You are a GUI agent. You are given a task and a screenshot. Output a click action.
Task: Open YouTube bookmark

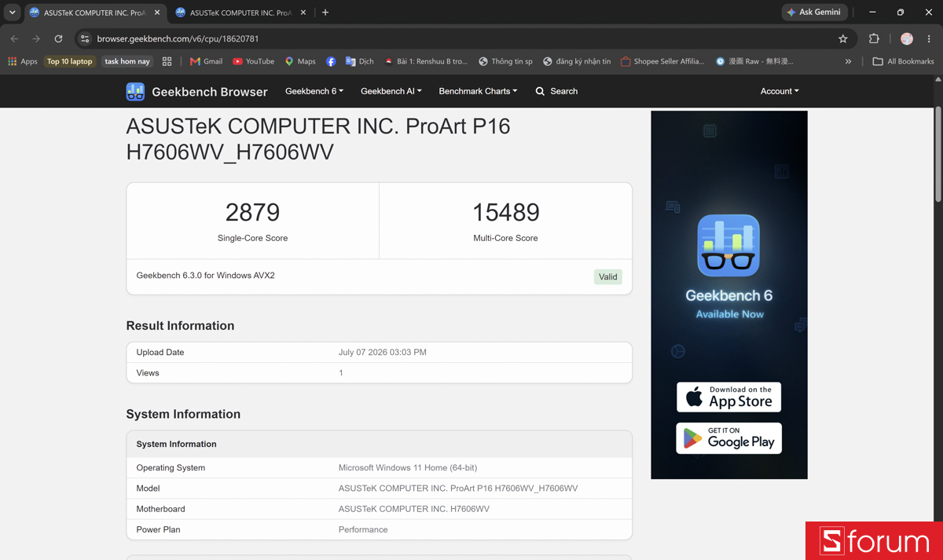point(253,61)
